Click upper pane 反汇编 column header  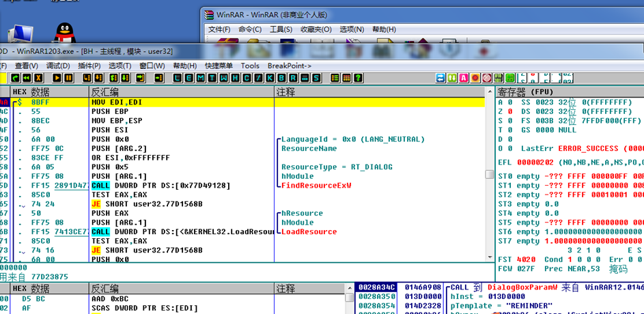click(182, 91)
